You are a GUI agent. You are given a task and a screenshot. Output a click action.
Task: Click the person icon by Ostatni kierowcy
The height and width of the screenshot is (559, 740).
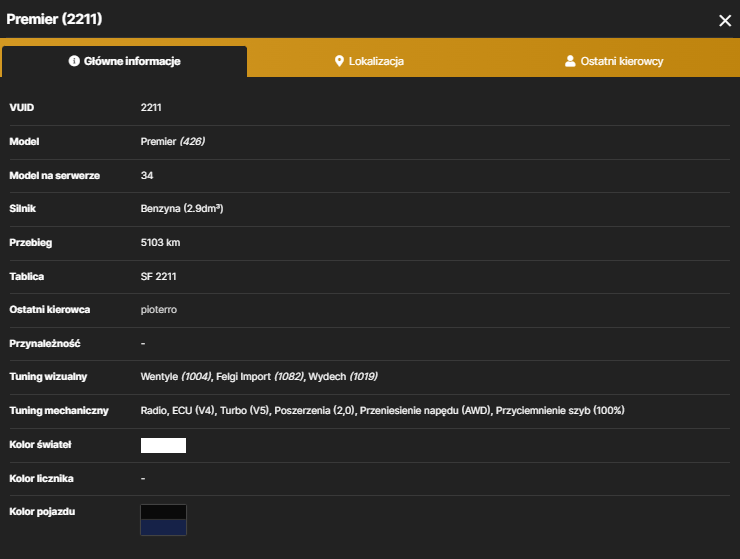click(x=570, y=61)
